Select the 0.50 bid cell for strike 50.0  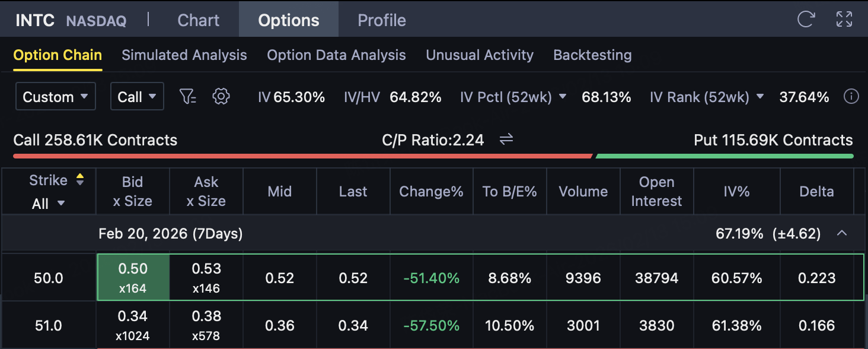(x=133, y=277)
